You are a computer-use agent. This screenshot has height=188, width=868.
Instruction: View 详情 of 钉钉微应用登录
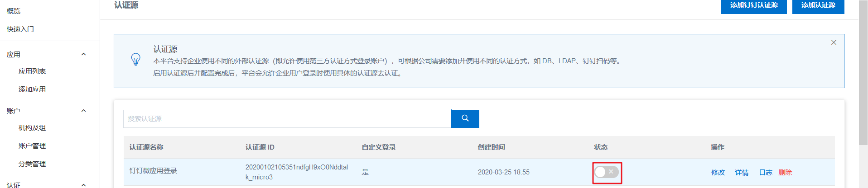pyautogui.click(x=742, y=172)
